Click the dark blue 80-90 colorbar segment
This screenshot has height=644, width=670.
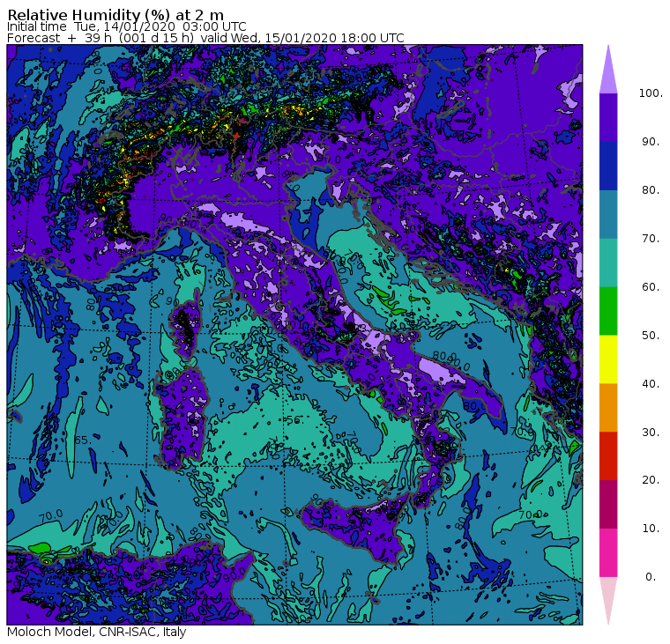pyautogui.click(x=608, y=166)
